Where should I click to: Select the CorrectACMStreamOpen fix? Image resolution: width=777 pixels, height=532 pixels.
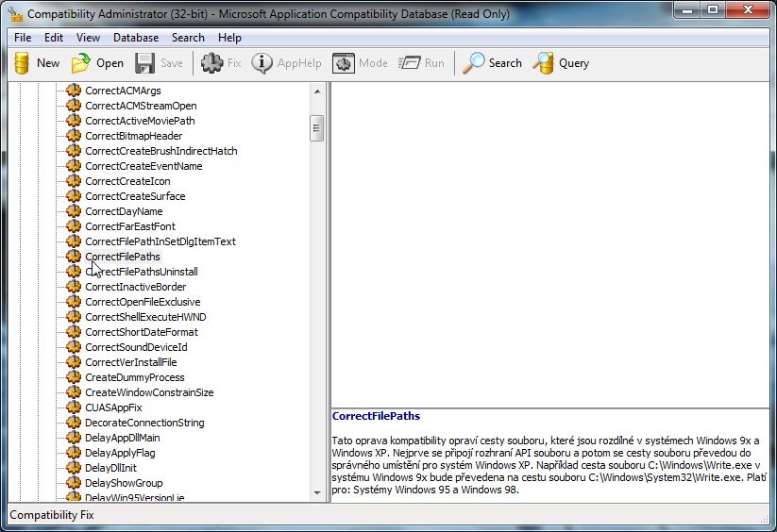[141, 106]
